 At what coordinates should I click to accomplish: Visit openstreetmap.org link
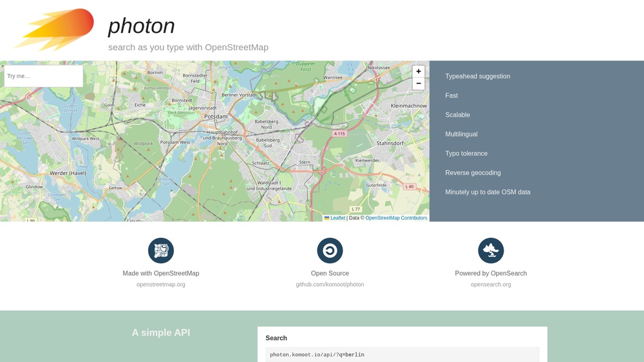(160, 284)
